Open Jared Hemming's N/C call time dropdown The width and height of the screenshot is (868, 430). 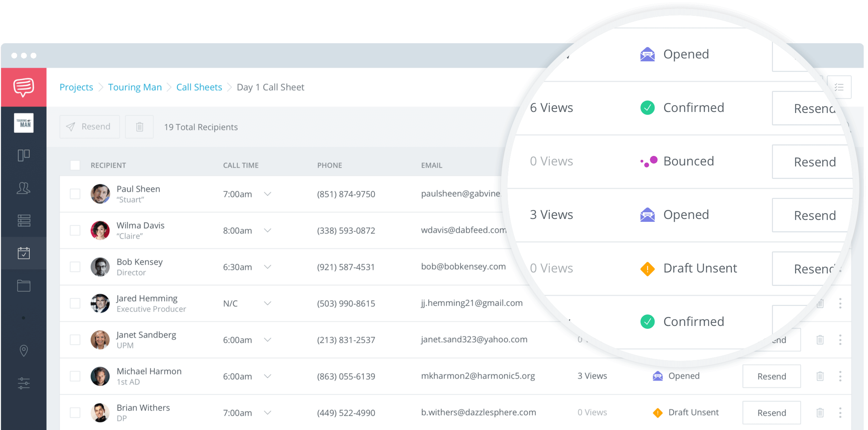pos(268,303)
